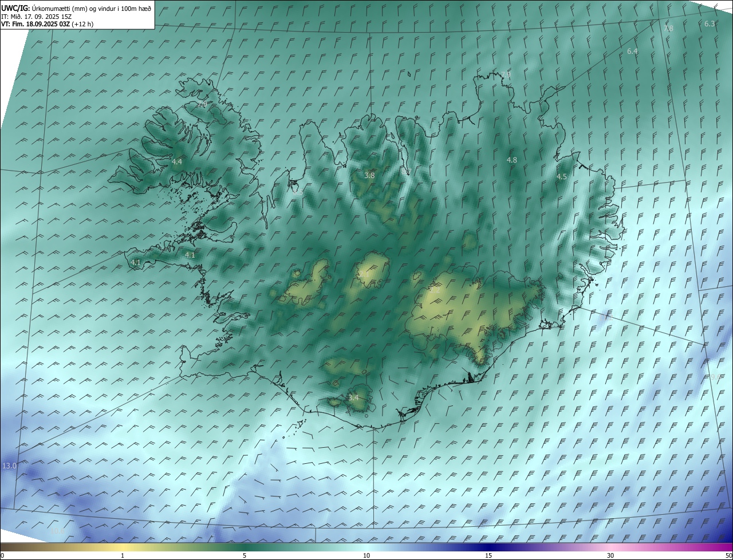The height and width of the screenshot is (560, 733).
Task: Click the '0' tick on the color scale
Action: click(x=2, y=555)
